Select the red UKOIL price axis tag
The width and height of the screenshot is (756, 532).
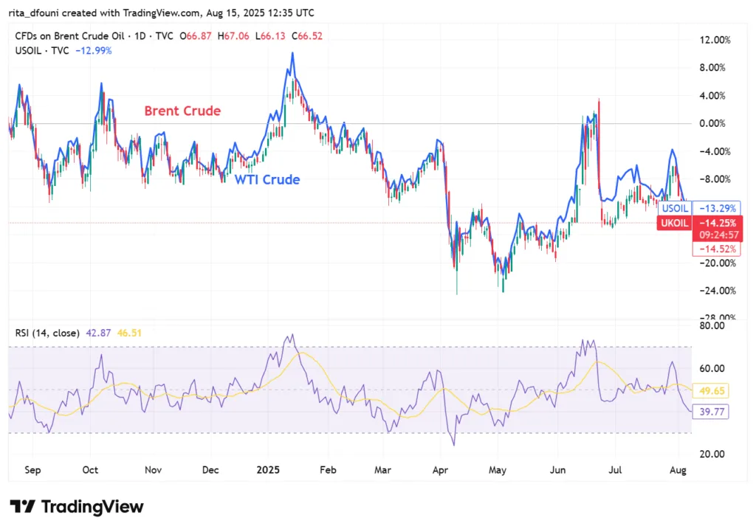click(x=673, y=222)
